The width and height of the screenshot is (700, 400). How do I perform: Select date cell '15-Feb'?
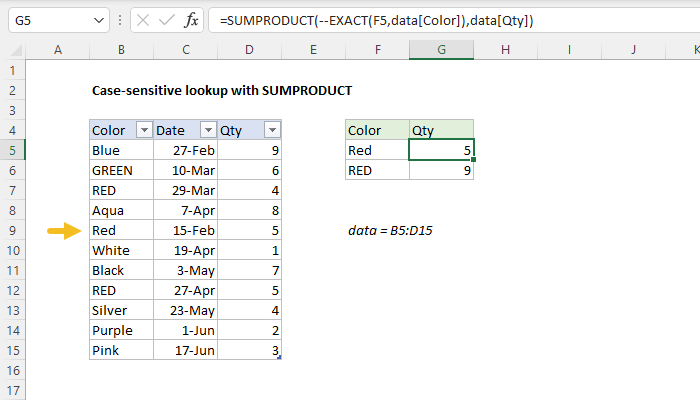(186, 230)
